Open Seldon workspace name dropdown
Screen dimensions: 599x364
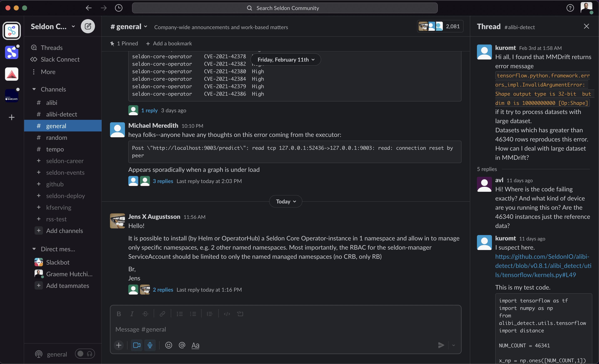pos(53,26)
